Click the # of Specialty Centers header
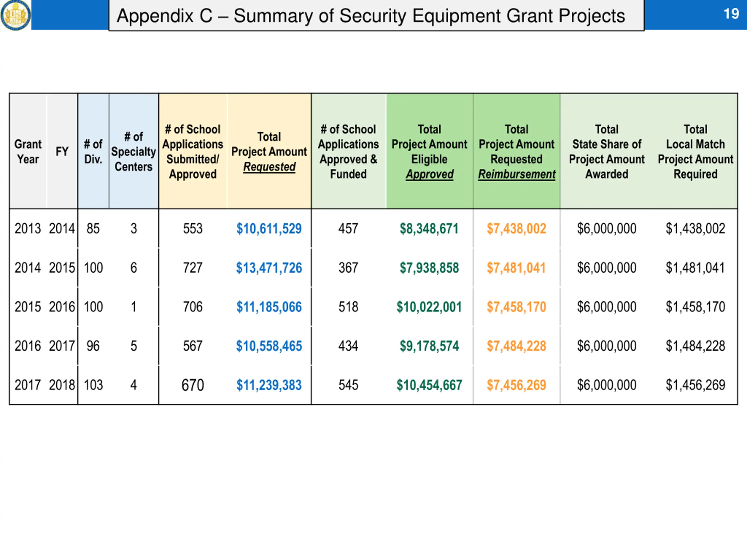747x560 pixels. pyautogui.click(x=134, y=152)
